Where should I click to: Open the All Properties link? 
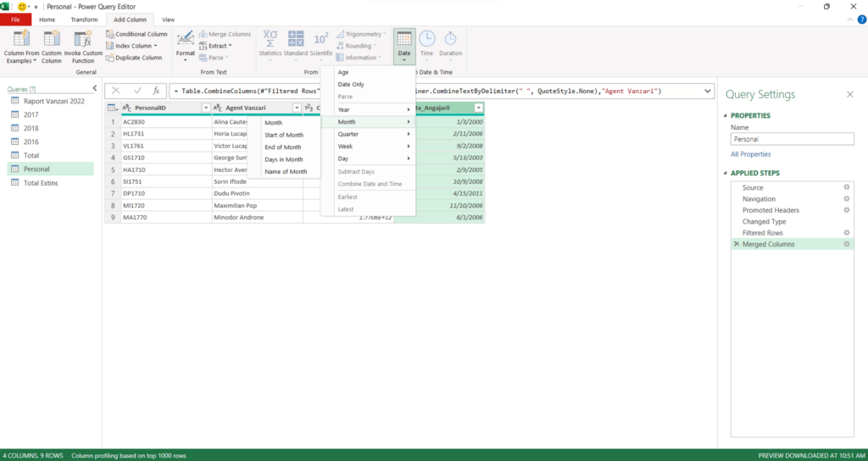(x=751, y=154)
